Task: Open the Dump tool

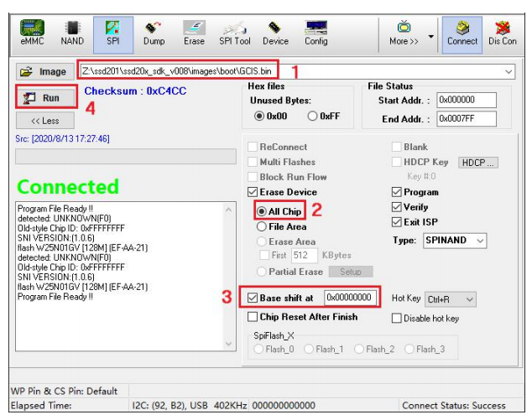Action: tap(154, 34)
